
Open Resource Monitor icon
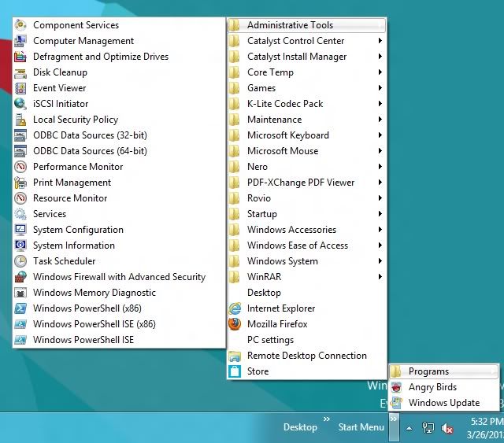click(x=20, y=198)
